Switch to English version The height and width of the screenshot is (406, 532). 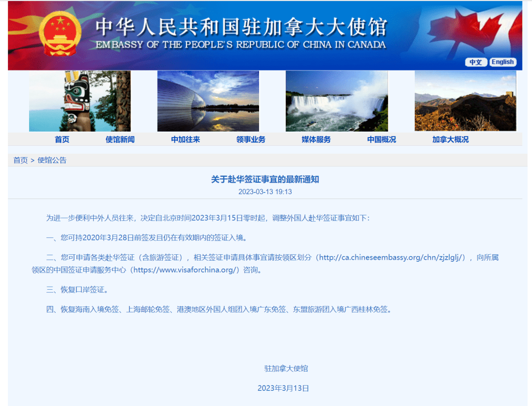502,62
